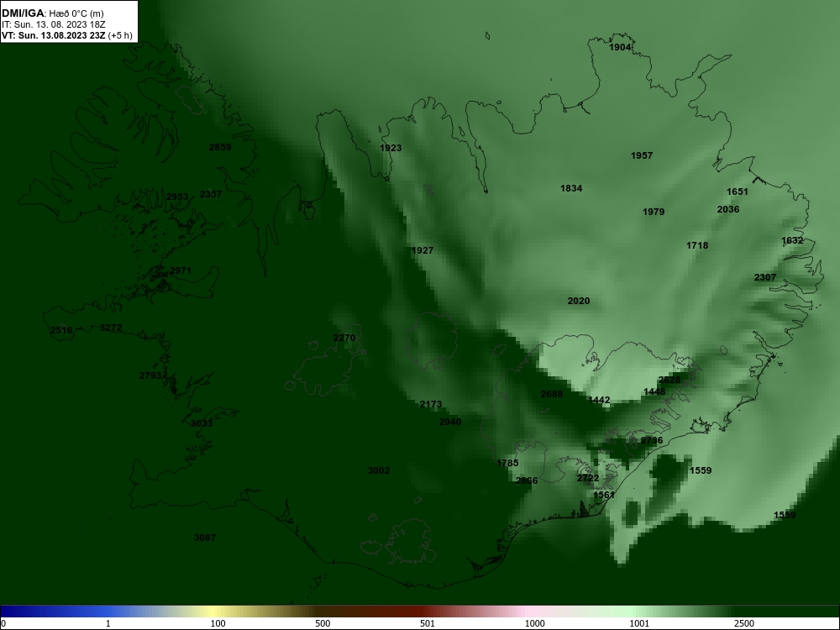Select the "1000" legend label
Viewport: 840px width, 630px height.
(534, 623)
